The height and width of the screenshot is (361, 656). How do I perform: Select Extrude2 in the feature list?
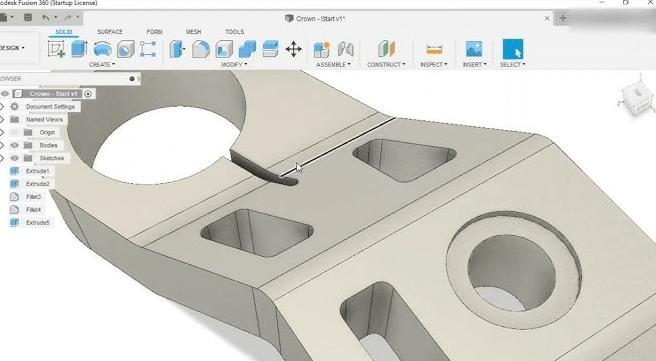point(38,184)
